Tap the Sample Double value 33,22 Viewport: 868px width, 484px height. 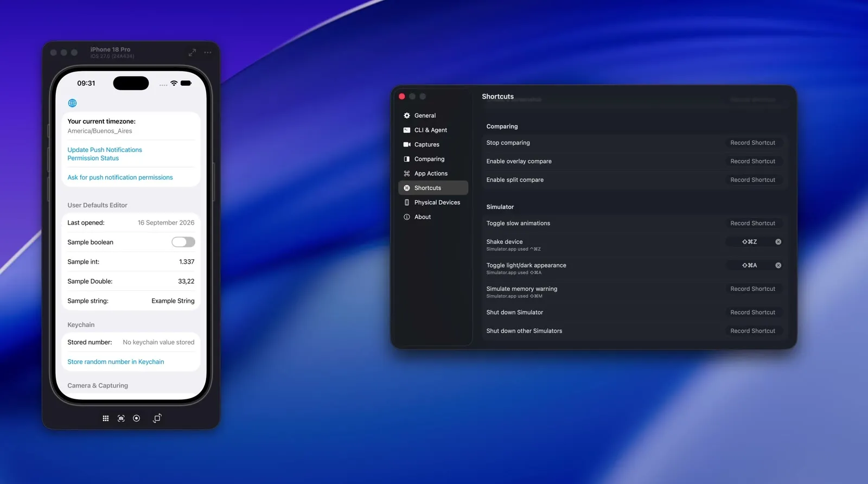coord(186,281)
